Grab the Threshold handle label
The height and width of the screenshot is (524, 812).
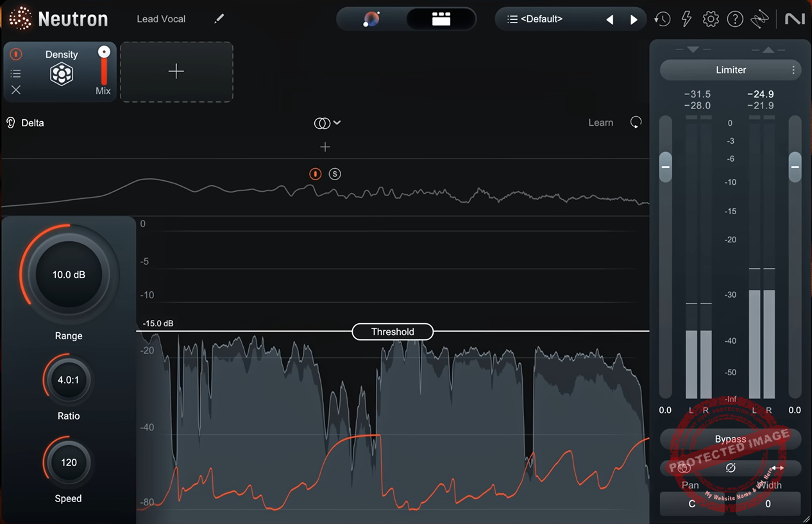pos(393,332)
